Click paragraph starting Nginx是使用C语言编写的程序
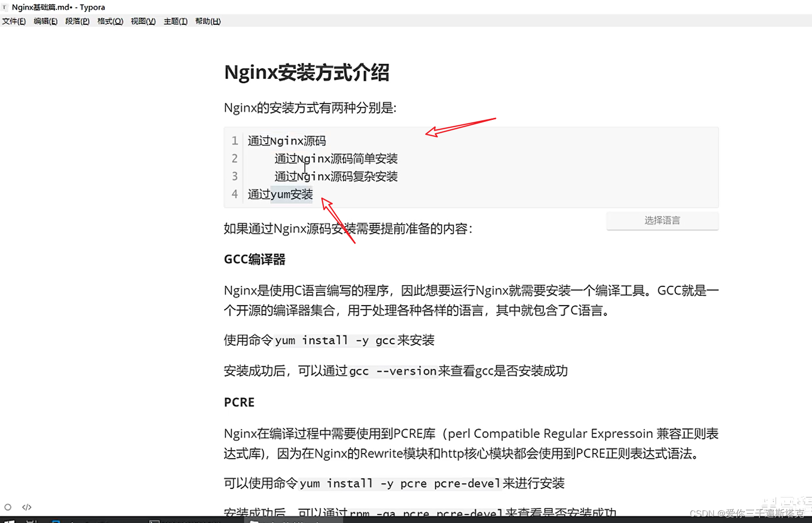The height and width of the screenshot is (523, 812). [x=471, y=300]
